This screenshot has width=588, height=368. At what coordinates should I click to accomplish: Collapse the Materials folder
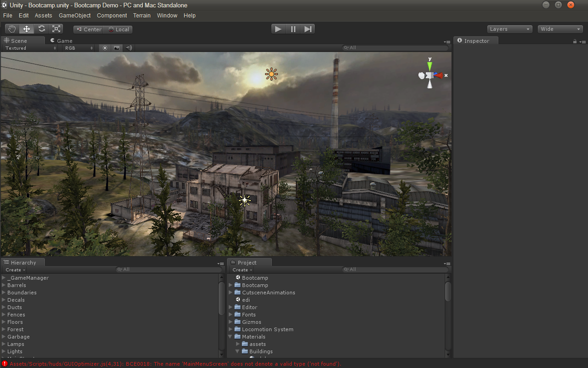coord(231,337)
